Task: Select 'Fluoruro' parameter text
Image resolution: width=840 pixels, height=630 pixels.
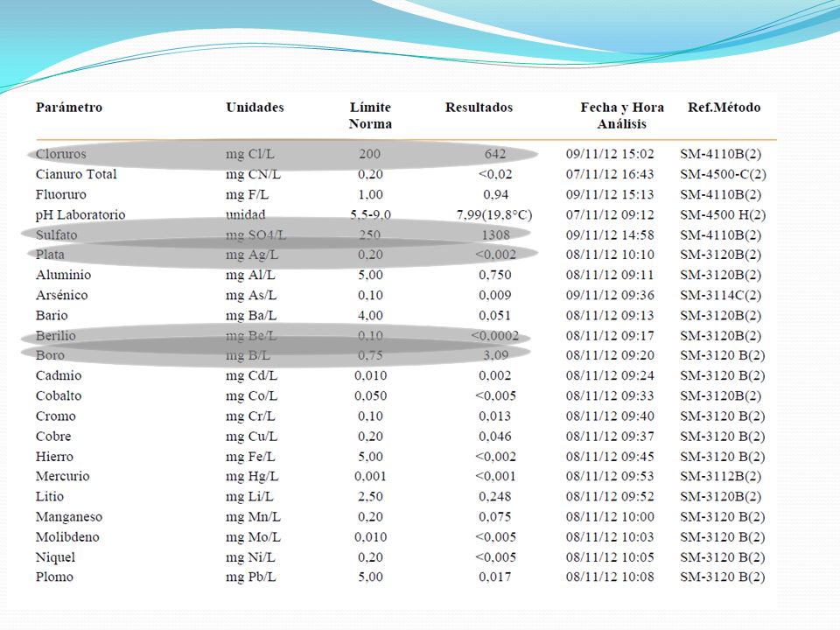Action: (60, 194)
